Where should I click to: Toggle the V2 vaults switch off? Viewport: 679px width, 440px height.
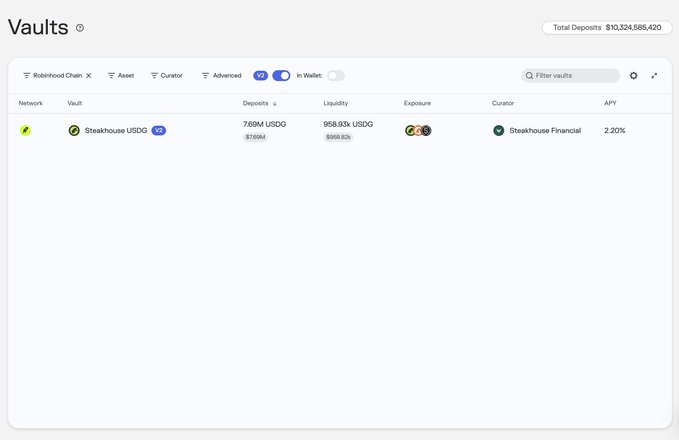(x=281, y=75)
